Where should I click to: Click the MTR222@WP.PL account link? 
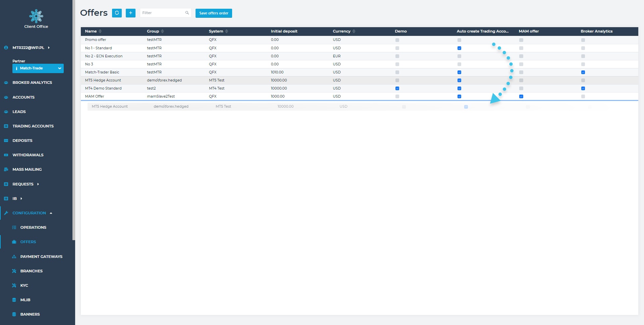pos(29,48)
